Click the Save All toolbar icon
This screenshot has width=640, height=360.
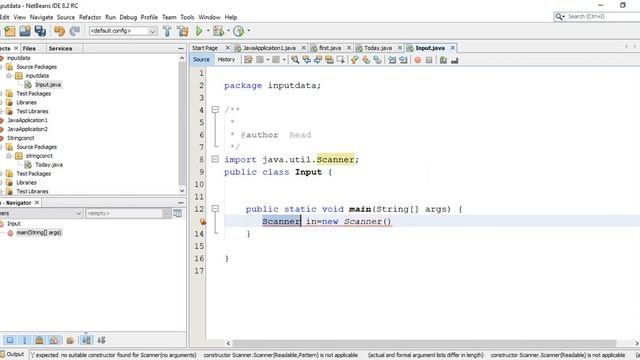(40, 31)
